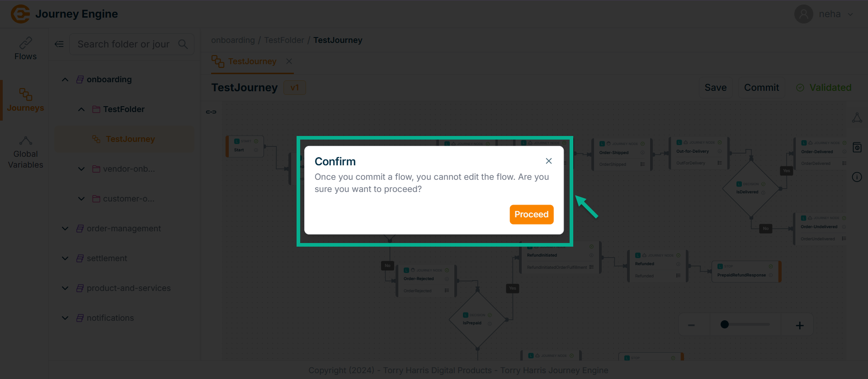Switch to the TestJourney tab
Viewport: 868px width, 379px height.
(x=252, y=61)
